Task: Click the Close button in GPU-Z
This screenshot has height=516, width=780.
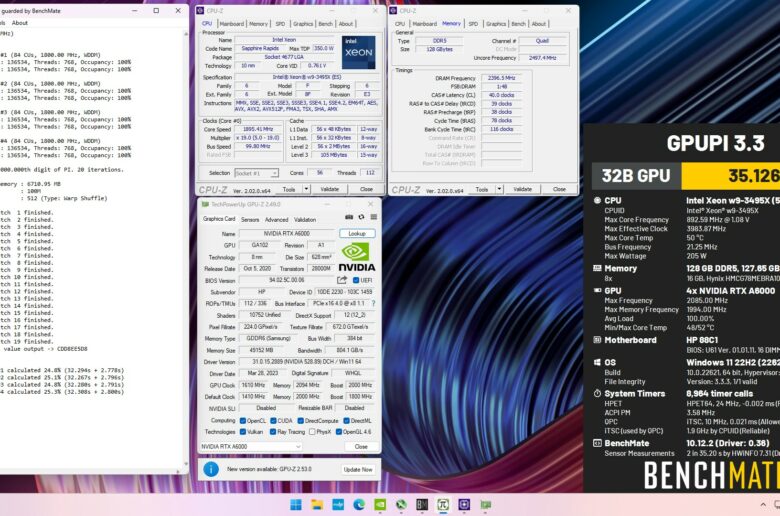Action: coord(361,446)
